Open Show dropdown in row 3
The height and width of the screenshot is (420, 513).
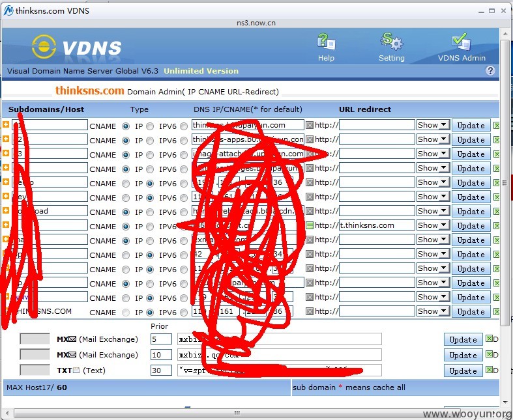[433, 154]
